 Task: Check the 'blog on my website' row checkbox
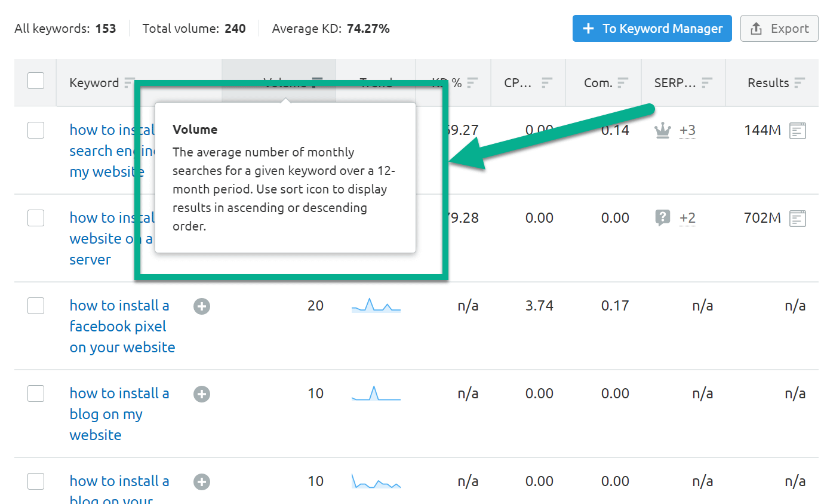click(x=36, y=394)
